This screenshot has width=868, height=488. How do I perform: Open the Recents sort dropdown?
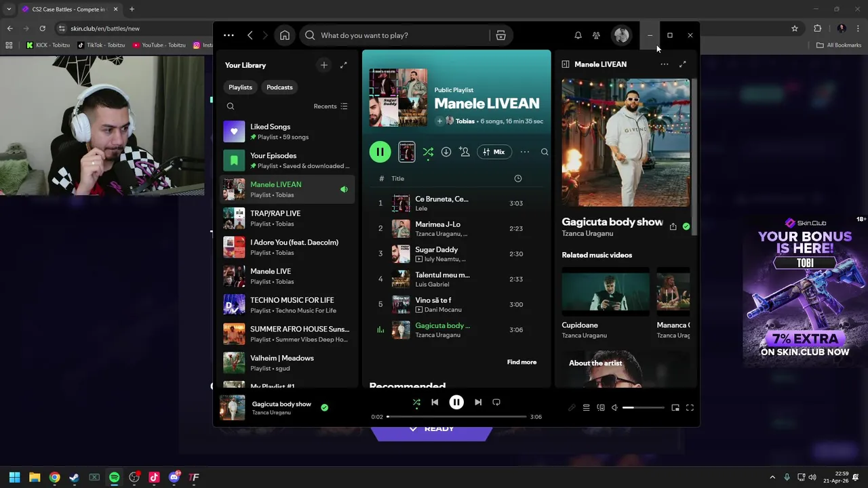(x=331, y=106)
